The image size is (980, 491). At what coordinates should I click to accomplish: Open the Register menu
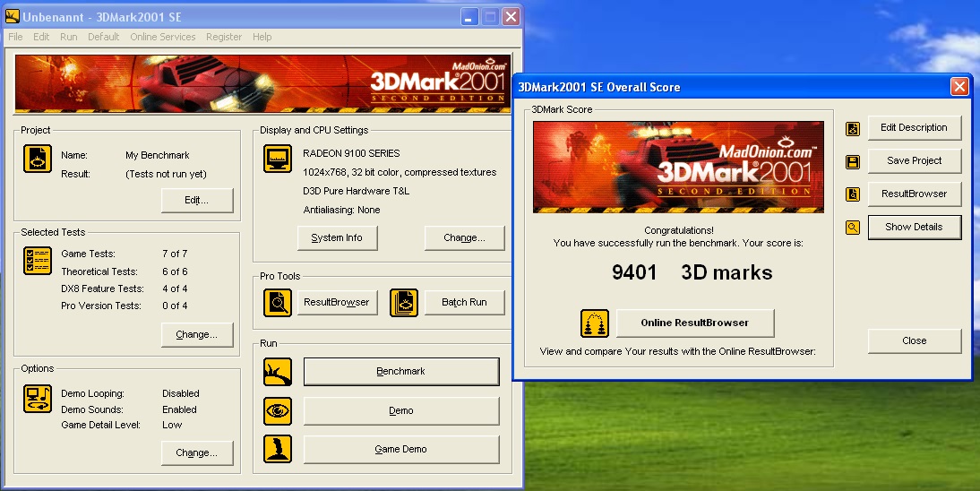[224, 37]
